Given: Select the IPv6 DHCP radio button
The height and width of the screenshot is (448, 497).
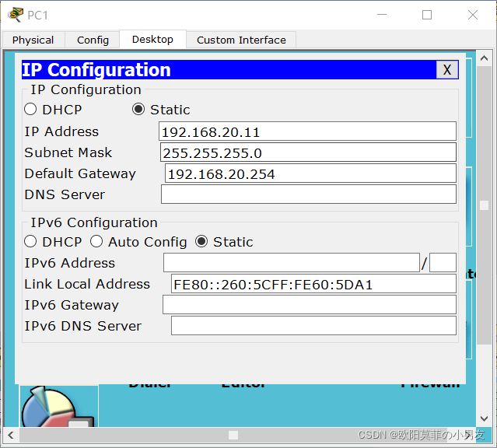Looking at the screenshot, I should (30, 241).
